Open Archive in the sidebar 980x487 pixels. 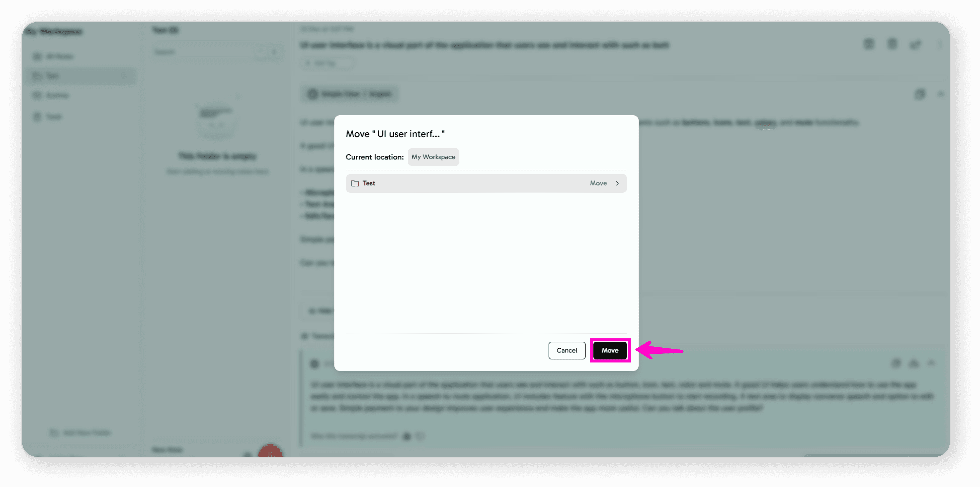click(57, 95)
